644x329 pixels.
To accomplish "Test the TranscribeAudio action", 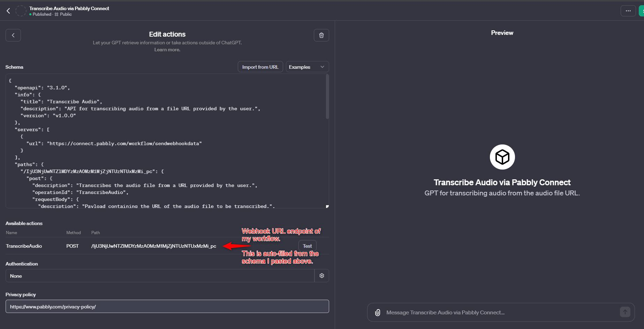I will (307, 246).
